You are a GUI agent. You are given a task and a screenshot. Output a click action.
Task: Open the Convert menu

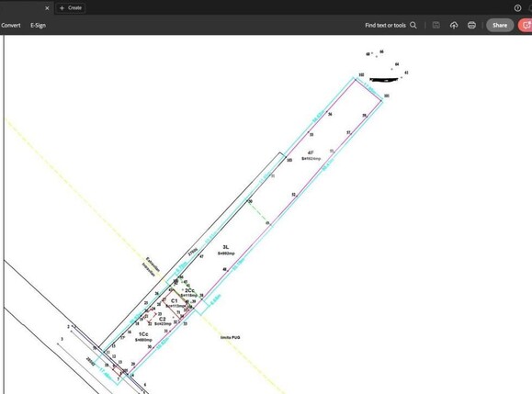tap(10, 25)
